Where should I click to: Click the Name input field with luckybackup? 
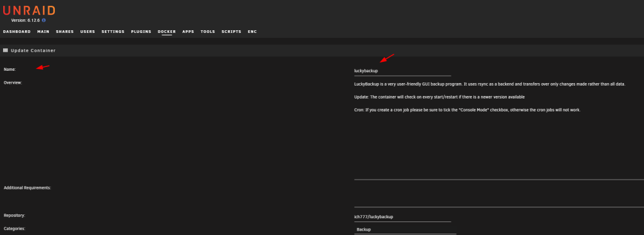(402, 71)
